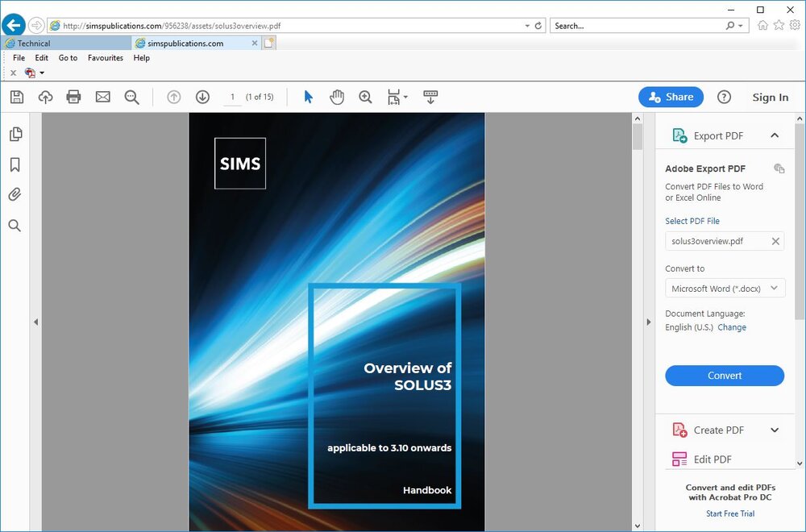Open browser settings gear

click(x=795, y=25)
